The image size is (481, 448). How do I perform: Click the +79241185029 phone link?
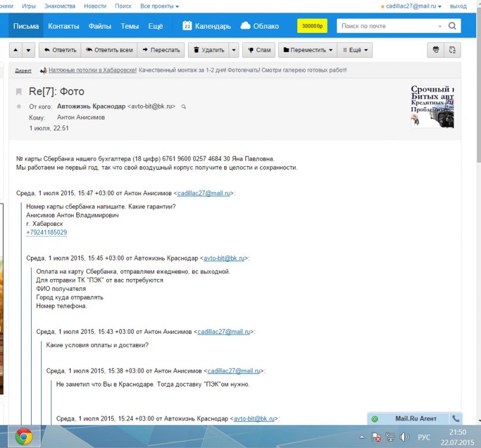(47, 232)
